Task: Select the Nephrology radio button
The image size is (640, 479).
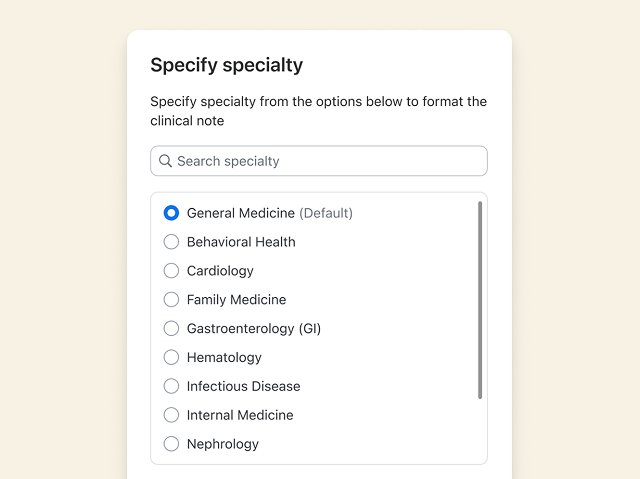Action: [171, 444]
